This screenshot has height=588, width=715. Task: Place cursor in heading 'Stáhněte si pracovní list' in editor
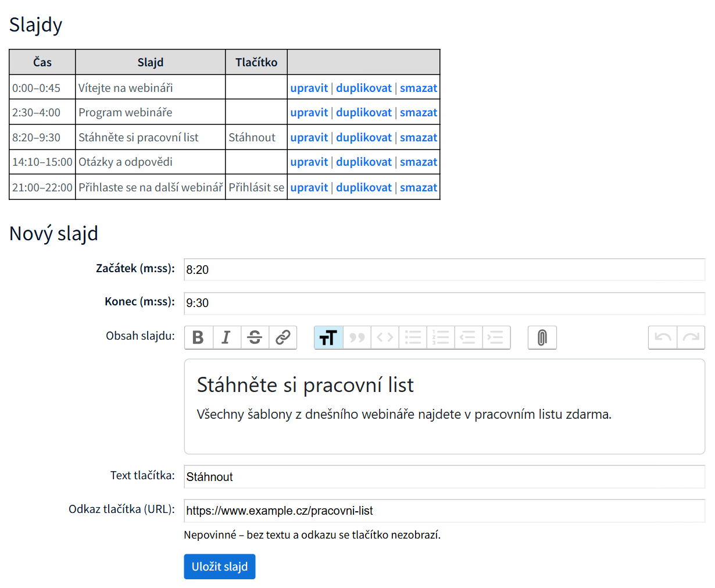pos(305,385)
